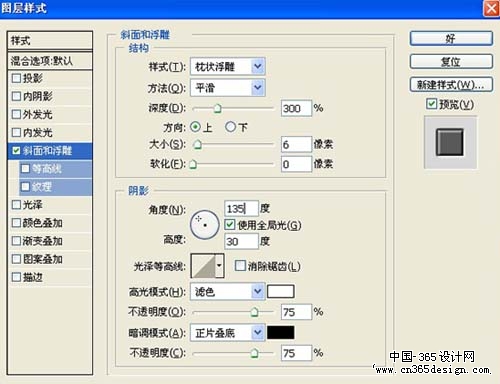Open the 等高线 contour sub-item settings
This screenshot has height=384, width=500.
pyautogui.click(x=56, y=169)
